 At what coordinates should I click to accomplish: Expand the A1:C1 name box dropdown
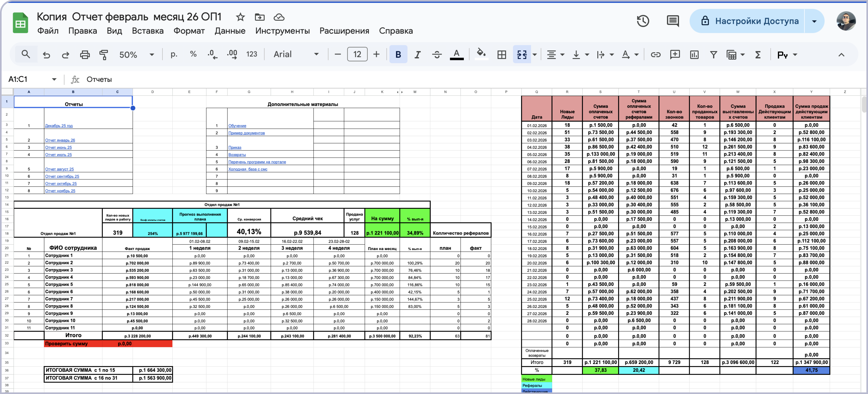click(x=54, y=79)
